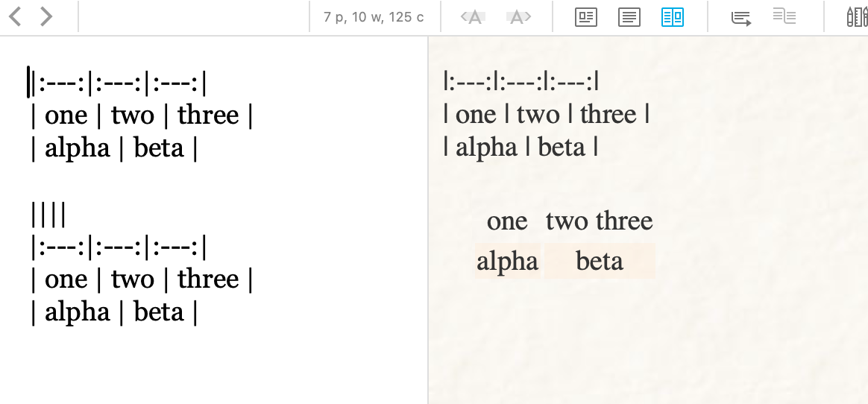868x404 pixels.
Task: Select the 'beta' cell in rendered table
Action: [600, 261]
